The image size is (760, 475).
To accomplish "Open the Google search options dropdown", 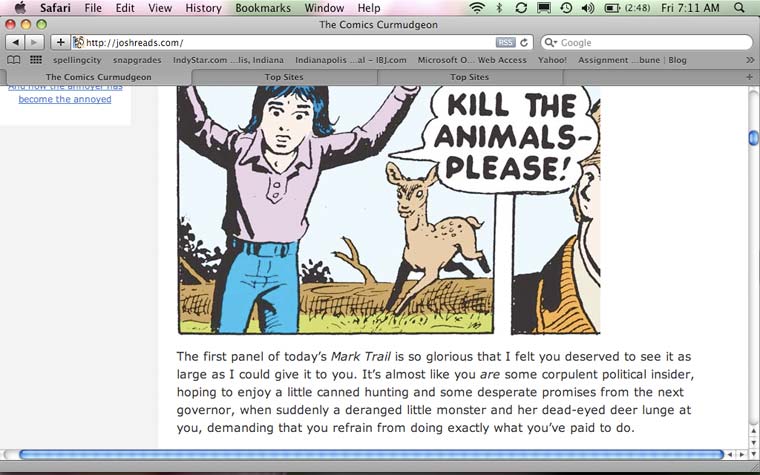I will pos(551,43).
